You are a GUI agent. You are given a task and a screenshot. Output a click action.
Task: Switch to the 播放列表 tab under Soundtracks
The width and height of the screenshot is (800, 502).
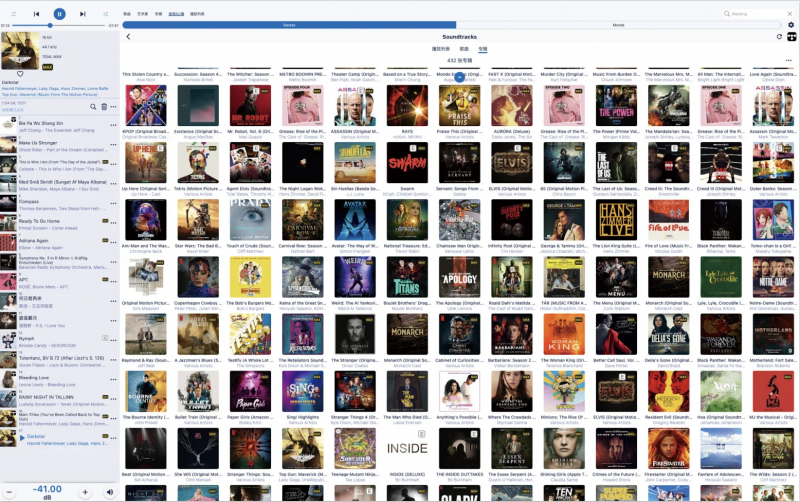coord(441,49)
